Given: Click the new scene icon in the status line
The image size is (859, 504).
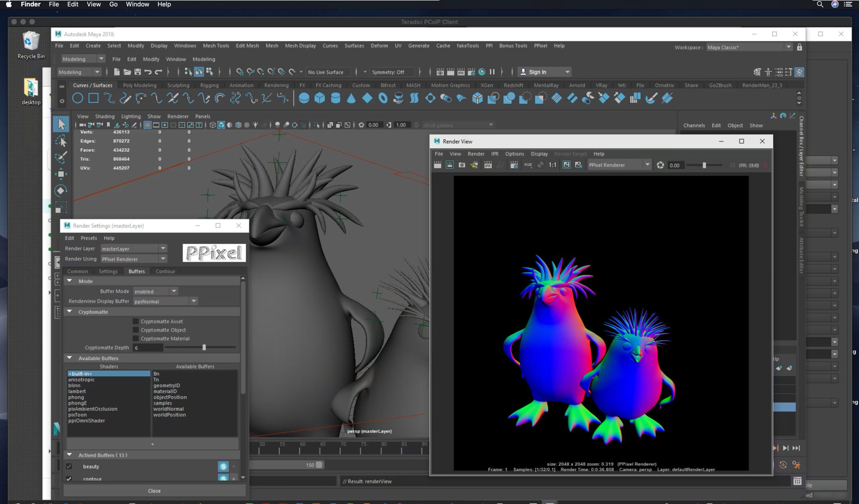Looking at the screenshot, I should (x=117, y=72).
